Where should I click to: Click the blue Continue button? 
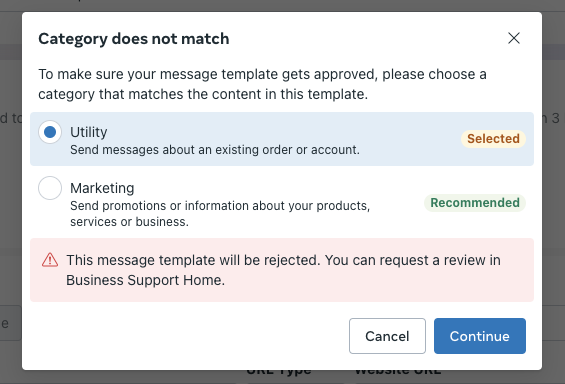pyautogui.click(x=480, y=336)
